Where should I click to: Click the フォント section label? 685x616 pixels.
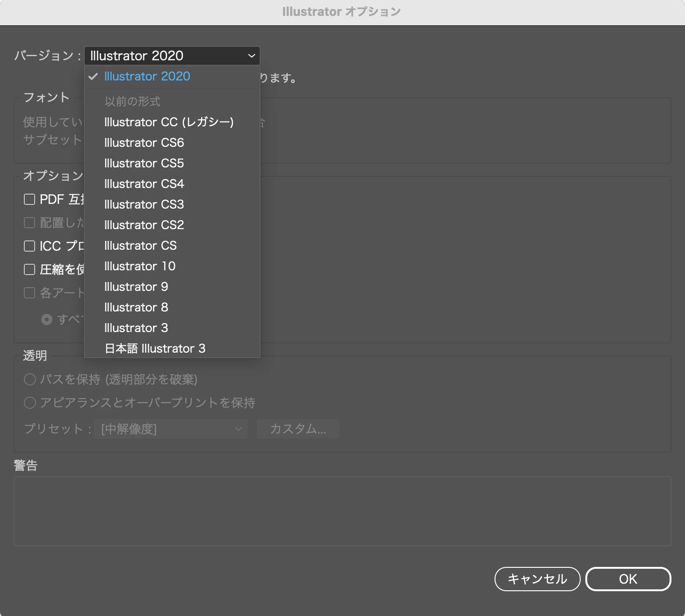(x=46, y=97)
